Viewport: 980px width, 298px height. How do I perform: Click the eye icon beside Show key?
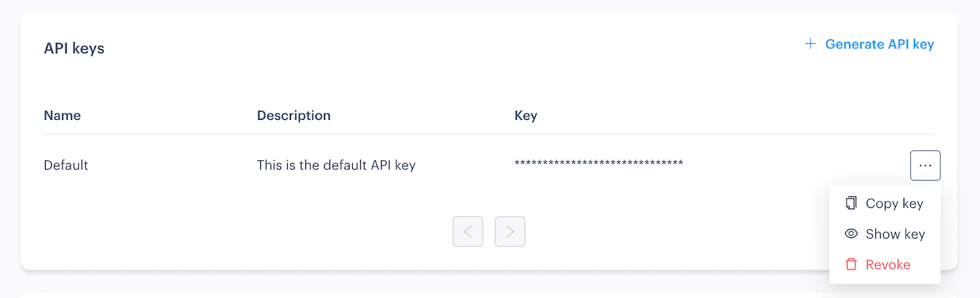pyautogui.click(x=851, y=234)
